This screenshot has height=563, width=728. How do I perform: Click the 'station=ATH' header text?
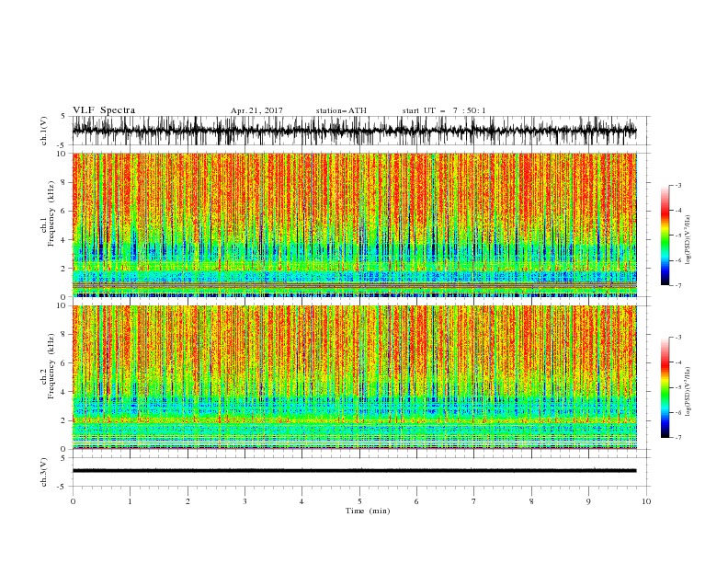pyautogui.click(x=341, y=110)
